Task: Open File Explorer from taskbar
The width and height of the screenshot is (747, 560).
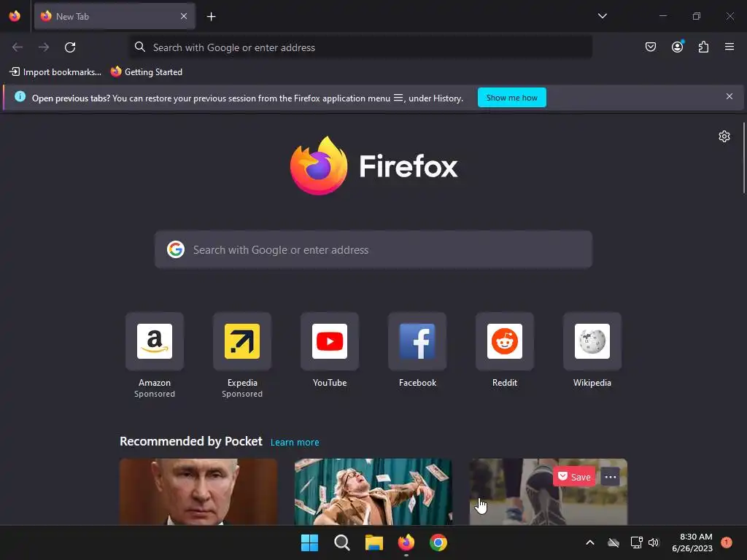Action: (x=374, y=542)
